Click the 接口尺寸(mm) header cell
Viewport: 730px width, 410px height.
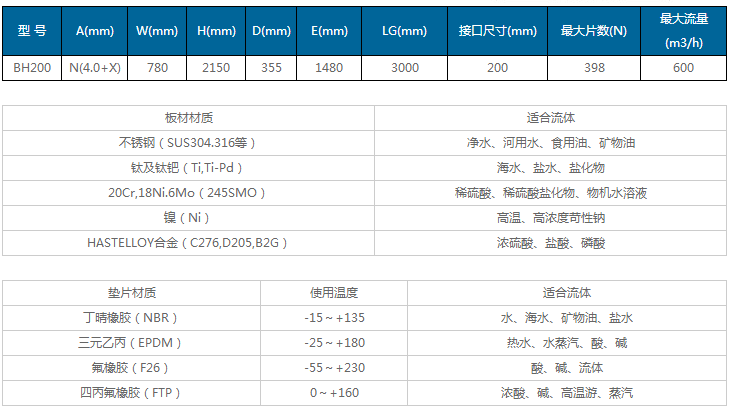point(497,31)
